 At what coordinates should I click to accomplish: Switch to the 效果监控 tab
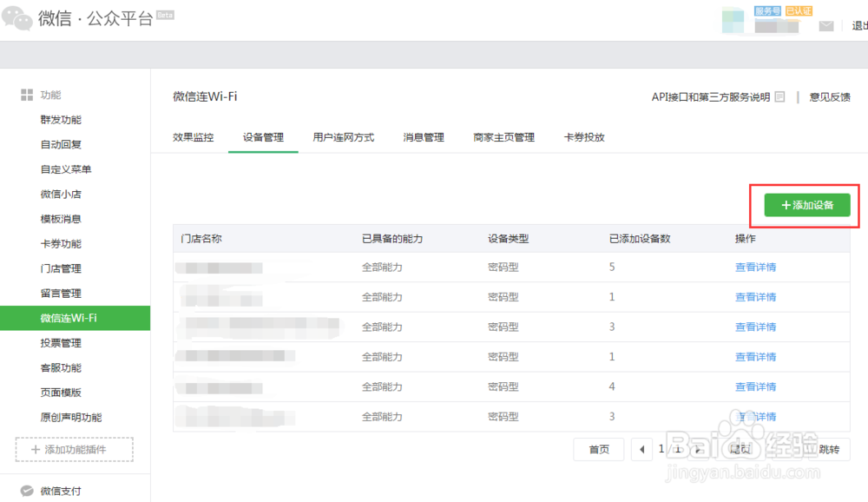coord(193,137)
